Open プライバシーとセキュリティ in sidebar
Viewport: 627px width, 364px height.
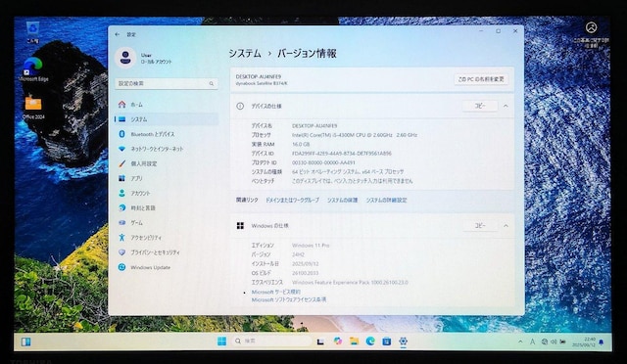(167, 252)
